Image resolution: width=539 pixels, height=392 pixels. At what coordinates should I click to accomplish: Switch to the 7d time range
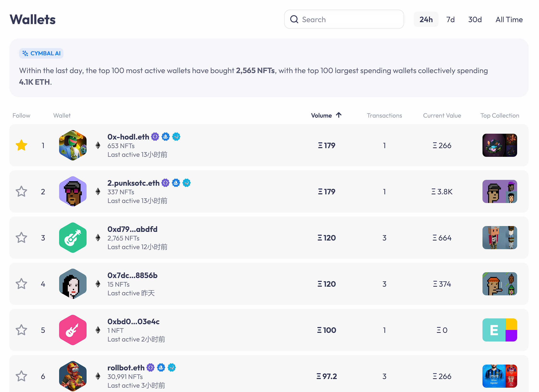pyautogui.click(x=450, y=19)
